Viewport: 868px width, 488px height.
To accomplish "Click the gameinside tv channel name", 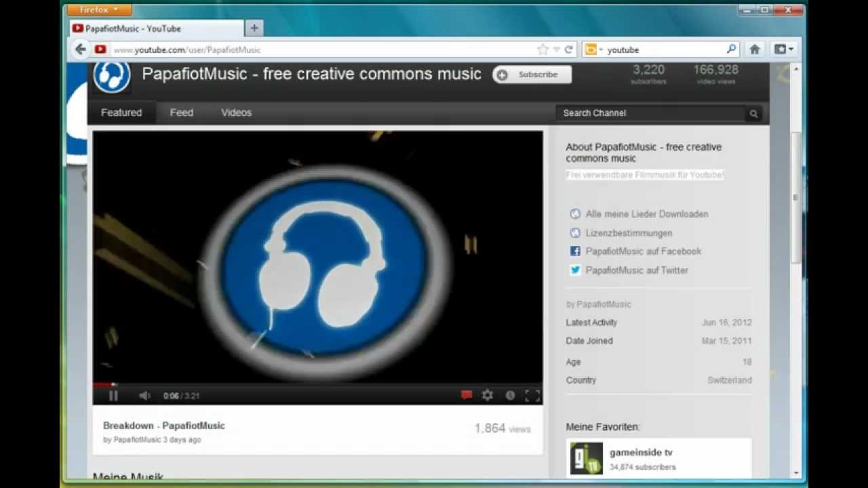I will pos(641,453).
